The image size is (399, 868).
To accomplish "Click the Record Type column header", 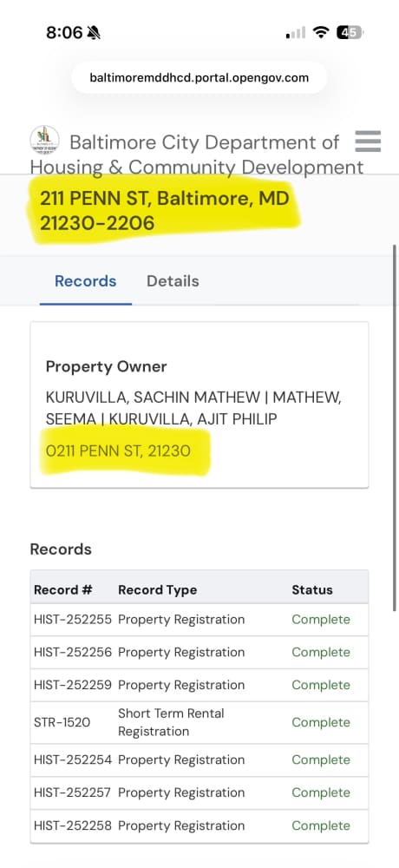I will click(158, 590).
